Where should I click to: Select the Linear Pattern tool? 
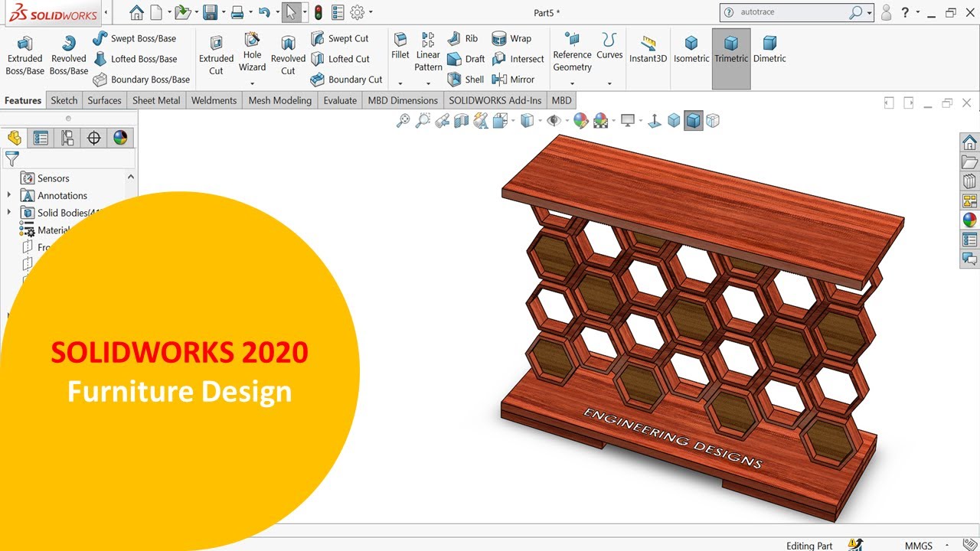[428, 52]
